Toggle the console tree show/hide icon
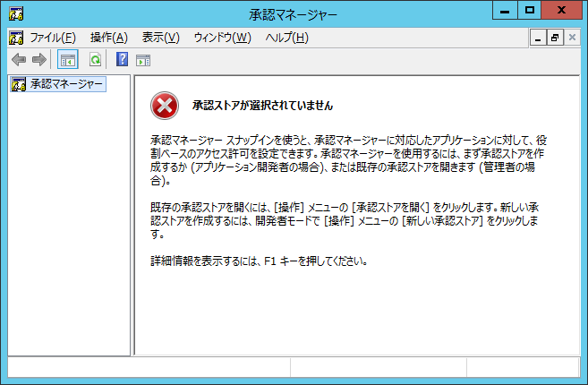The height and width of the screenshot is (385, 588). point(68,59)
